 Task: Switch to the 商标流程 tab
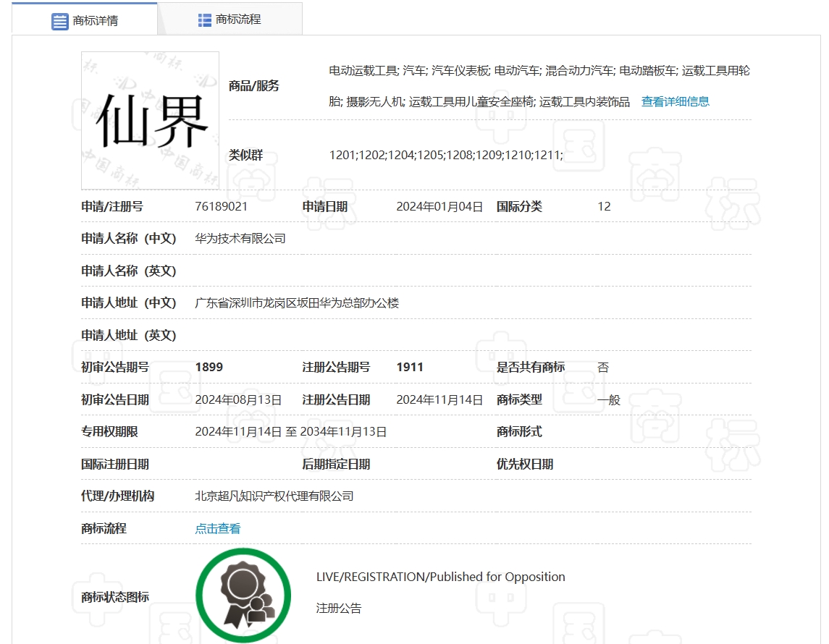(x=229, y=19)
